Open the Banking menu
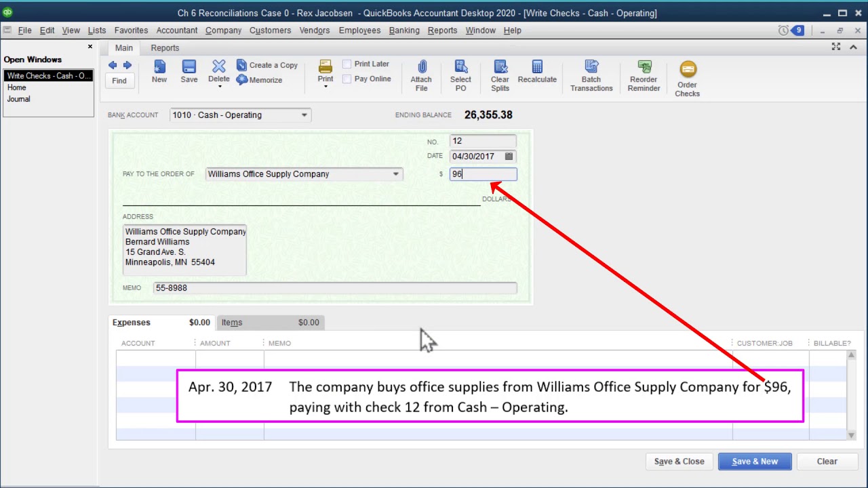This screenshot has width=868, height=488. 404,30
